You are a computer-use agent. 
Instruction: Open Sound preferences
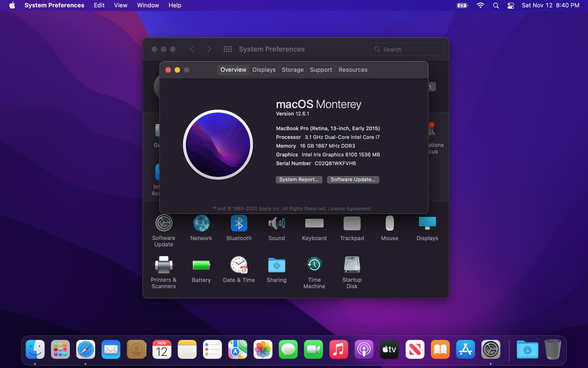[x=276, y=228]
